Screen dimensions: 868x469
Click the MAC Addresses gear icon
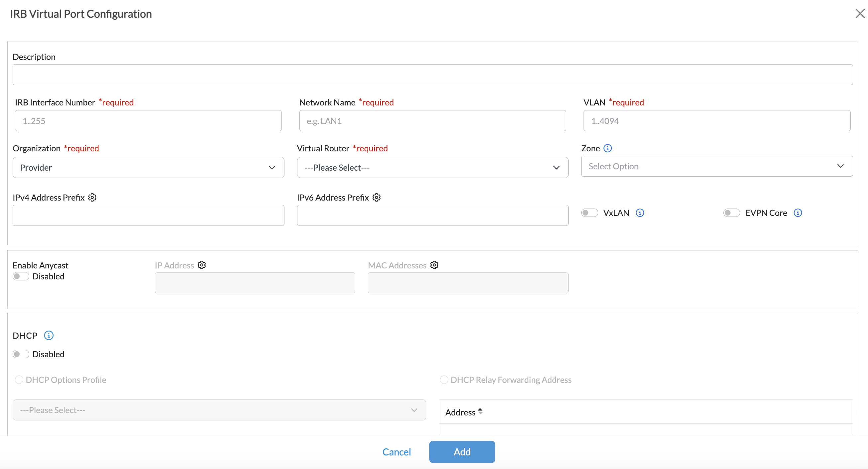tap(434, 265)
